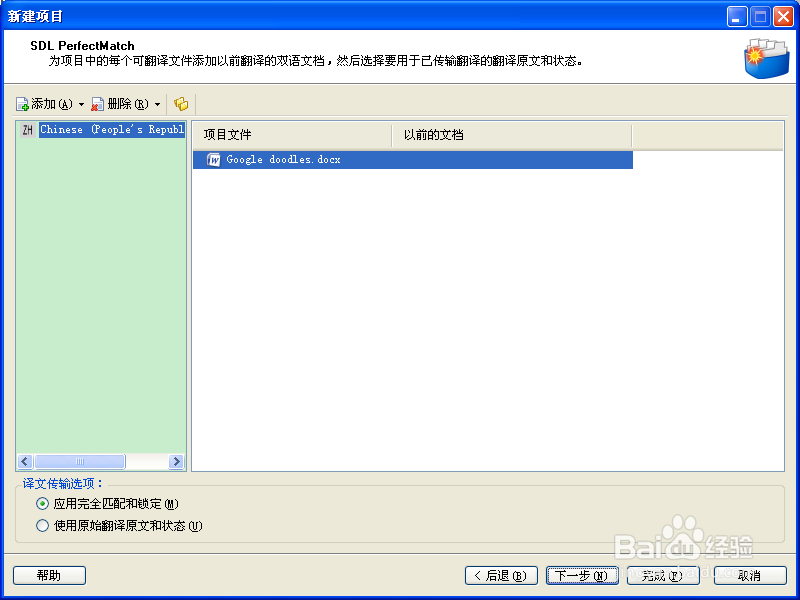Click the Delete (删除) toolbar button

tap(120, 104)
